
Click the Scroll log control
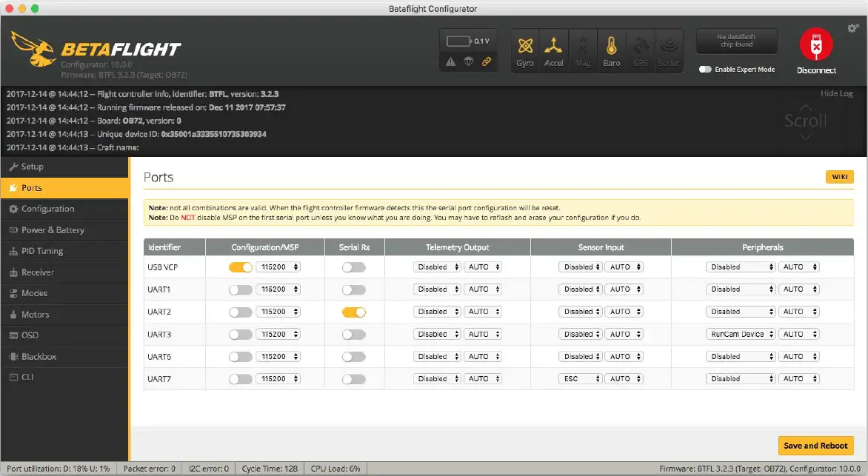(x=806, y=121)
